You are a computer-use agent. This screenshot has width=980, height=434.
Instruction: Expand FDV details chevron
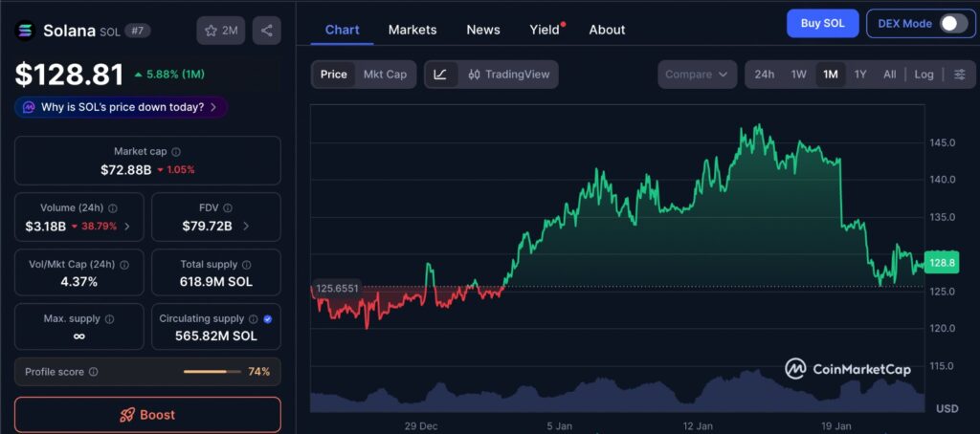(246, 226)
